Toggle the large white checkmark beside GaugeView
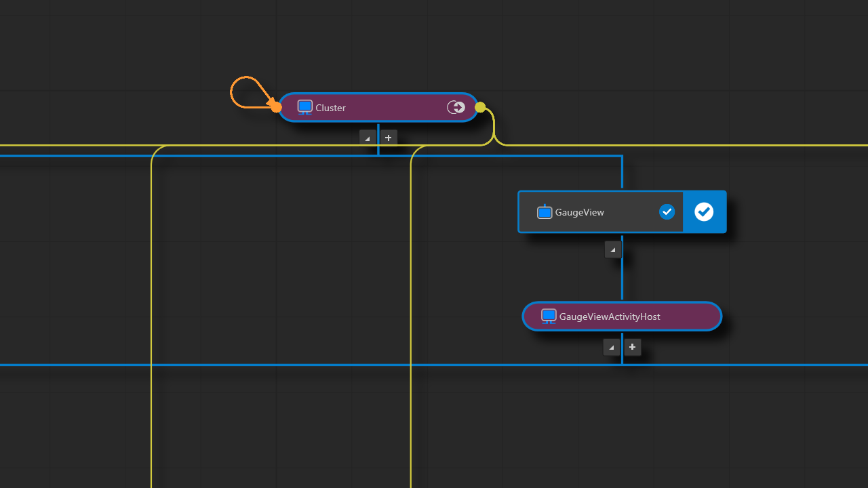This screenshot has width=868, height=488. tap(704, 212)
